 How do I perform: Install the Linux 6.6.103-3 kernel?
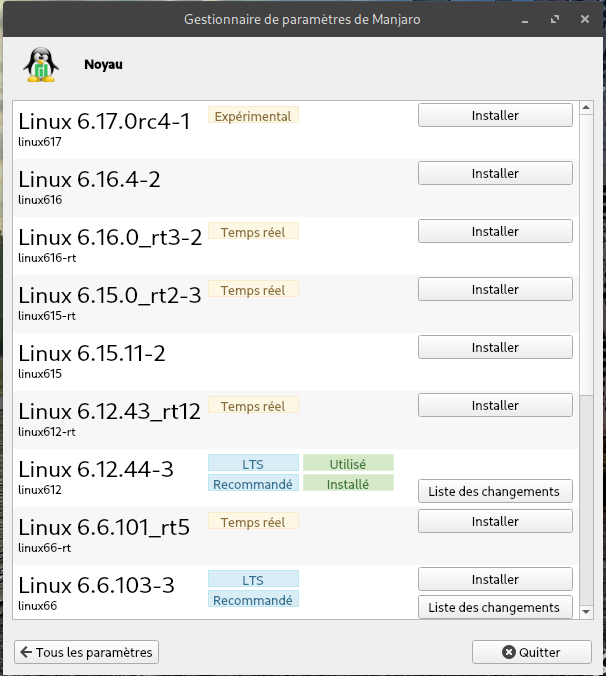tap(495, 579)
